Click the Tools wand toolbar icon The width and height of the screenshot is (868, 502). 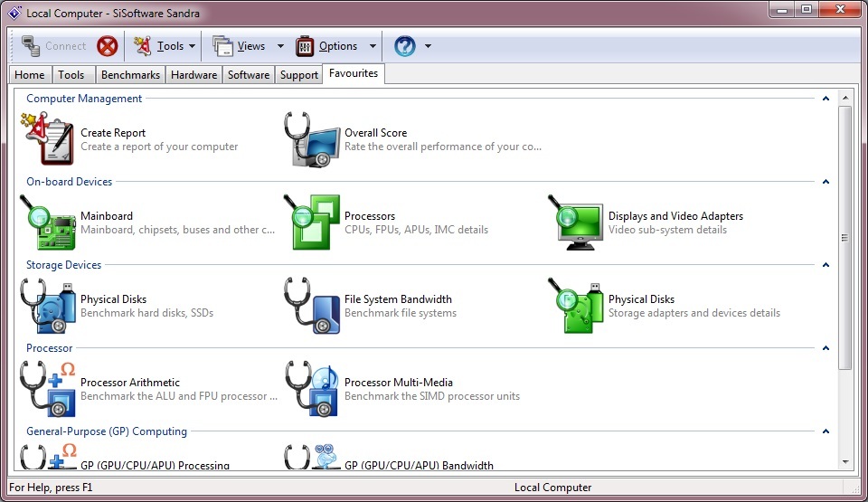click(x=142, y=46)
